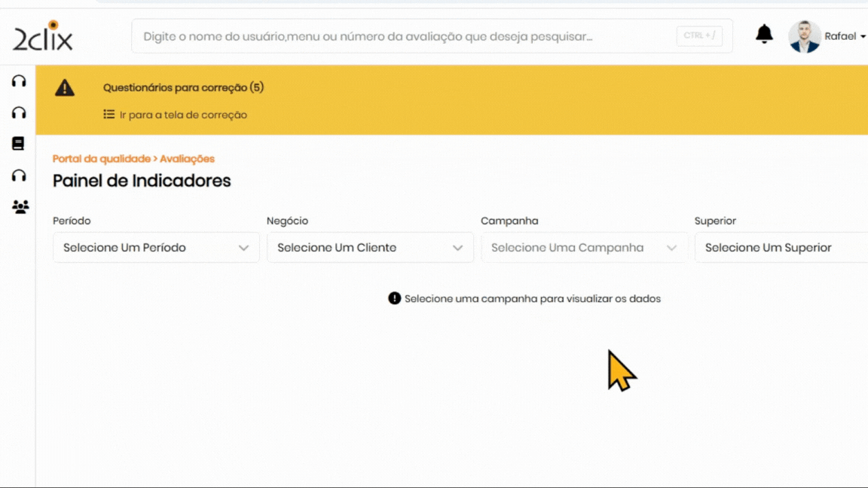This screenshot has height=488, width=868.
Task: Open the 'Selecione Um Período' dropdown
Action: pos(156,248)
